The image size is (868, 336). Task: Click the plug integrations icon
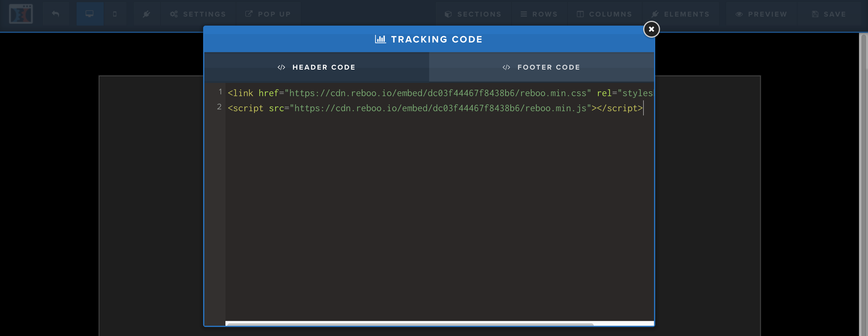146,14
